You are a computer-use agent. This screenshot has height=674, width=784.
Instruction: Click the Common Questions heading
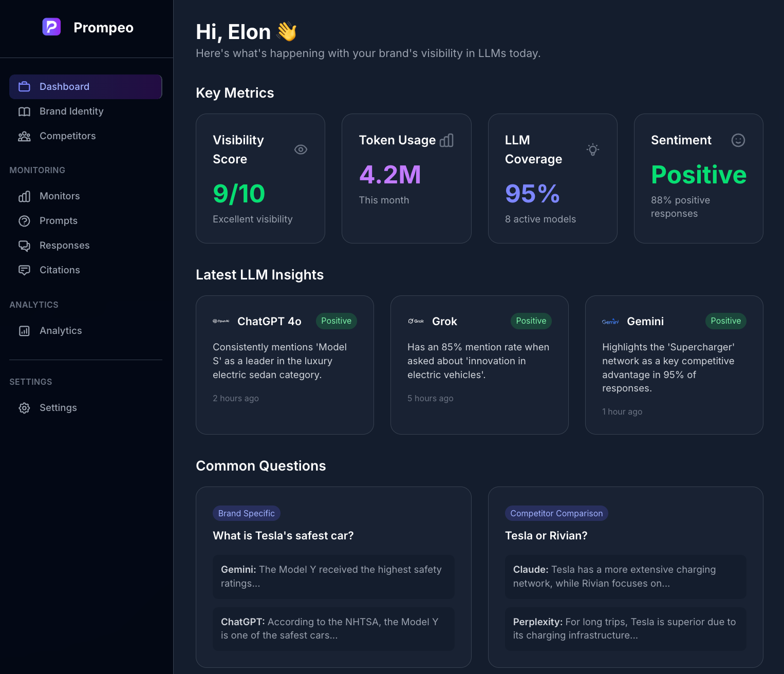(x=261, y=466)
